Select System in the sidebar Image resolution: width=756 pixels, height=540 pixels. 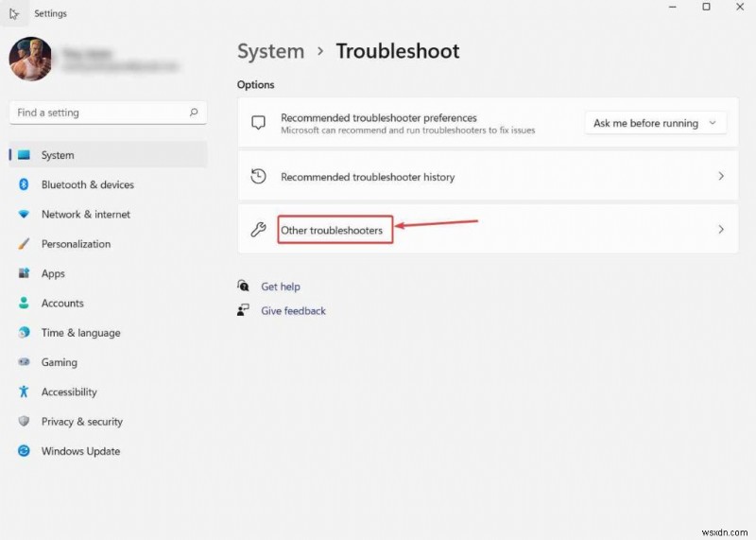[108, 155]
